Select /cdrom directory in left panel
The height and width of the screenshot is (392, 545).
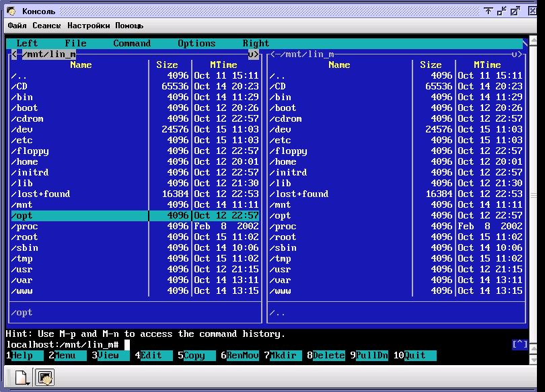coord(135,119)
